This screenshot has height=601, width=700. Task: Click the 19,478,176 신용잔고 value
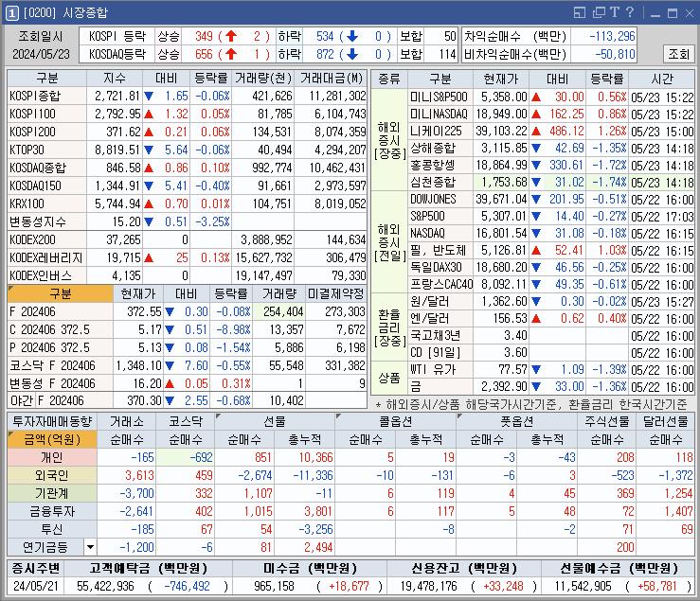[428, 586]
